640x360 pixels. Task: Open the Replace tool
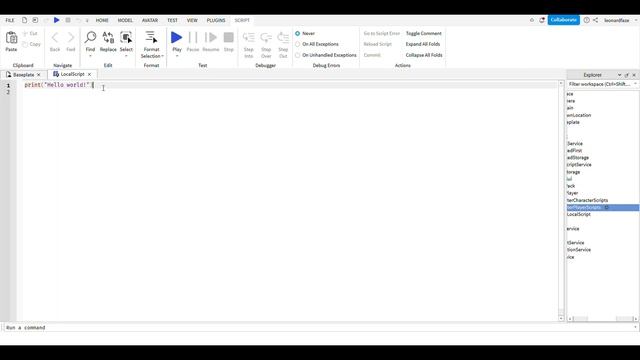point(108,37)
